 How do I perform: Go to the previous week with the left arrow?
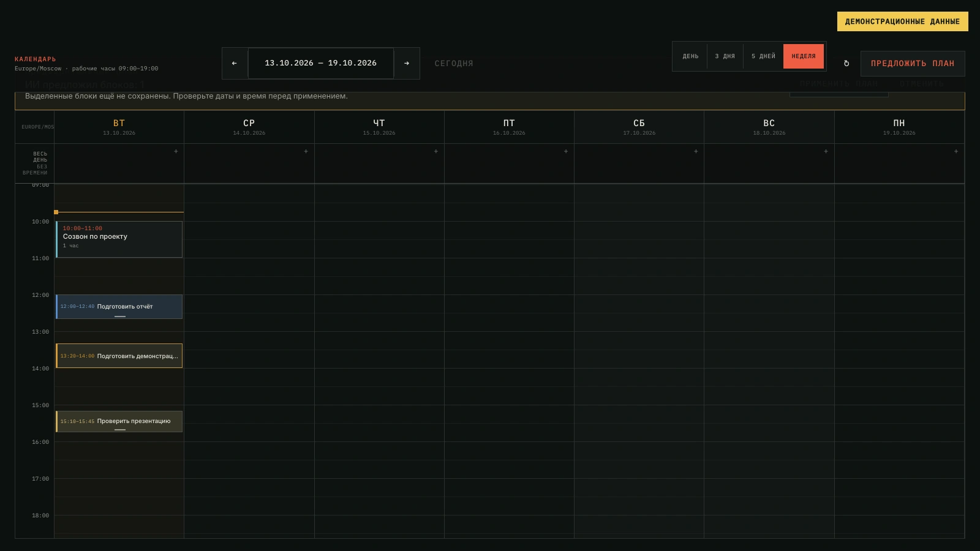(x=235, y=63)
